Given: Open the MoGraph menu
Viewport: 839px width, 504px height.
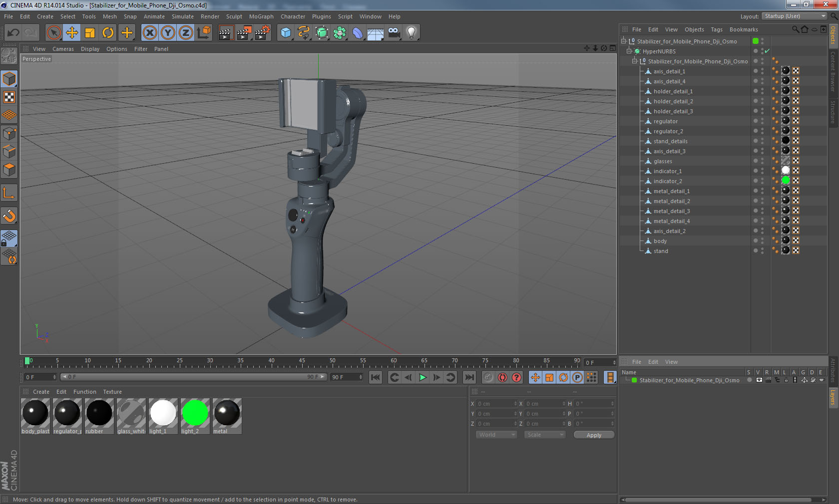Looking at the screenshot, I should 261,16.
